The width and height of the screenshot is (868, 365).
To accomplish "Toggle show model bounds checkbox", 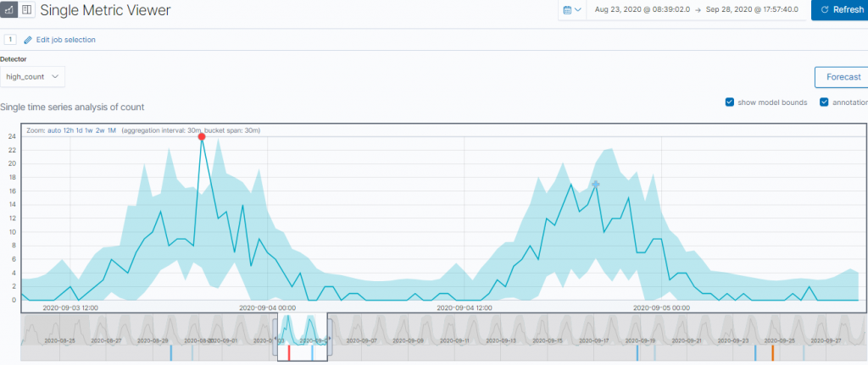I will pyautogui.click(x=730, y=102).
